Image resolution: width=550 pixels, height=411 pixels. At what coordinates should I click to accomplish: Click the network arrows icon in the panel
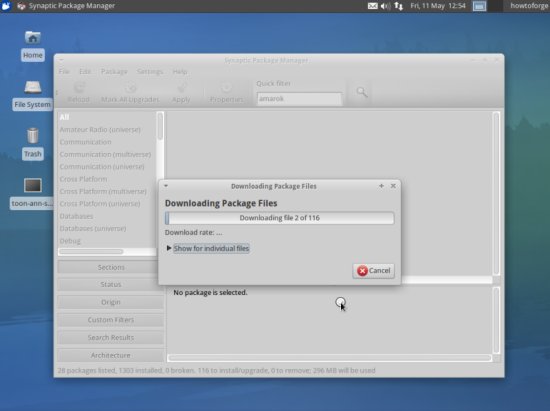tap(398, 6)
